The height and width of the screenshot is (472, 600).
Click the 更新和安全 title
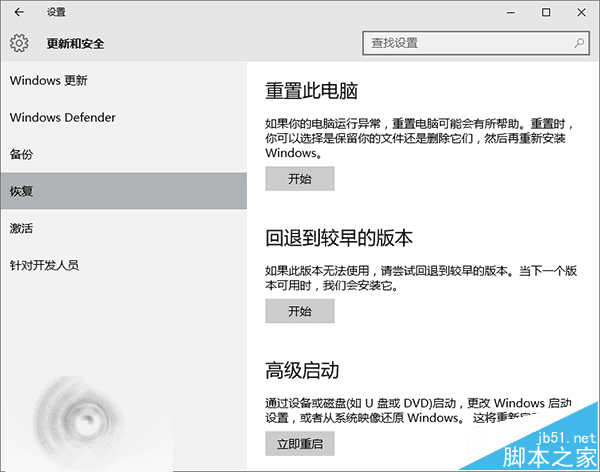[75, 43]
